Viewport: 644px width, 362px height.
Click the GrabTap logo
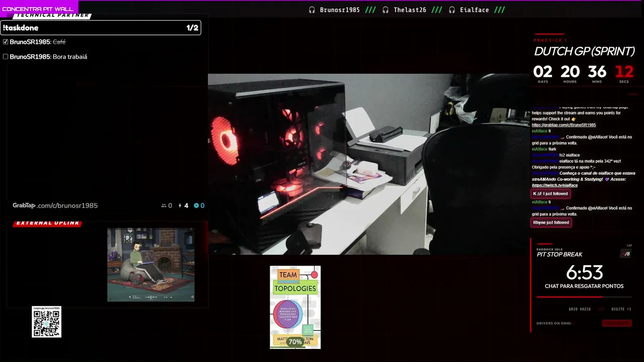pyautogui.click(x=24, y=206)
